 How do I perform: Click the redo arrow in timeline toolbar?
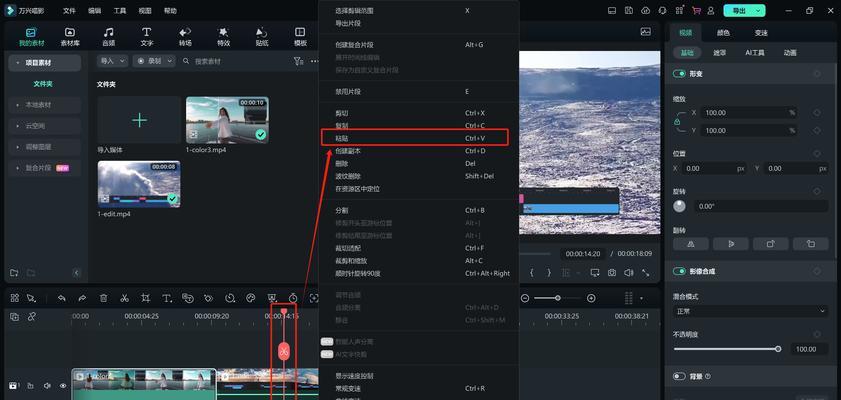pyautogui.click(x=82, y=298)
